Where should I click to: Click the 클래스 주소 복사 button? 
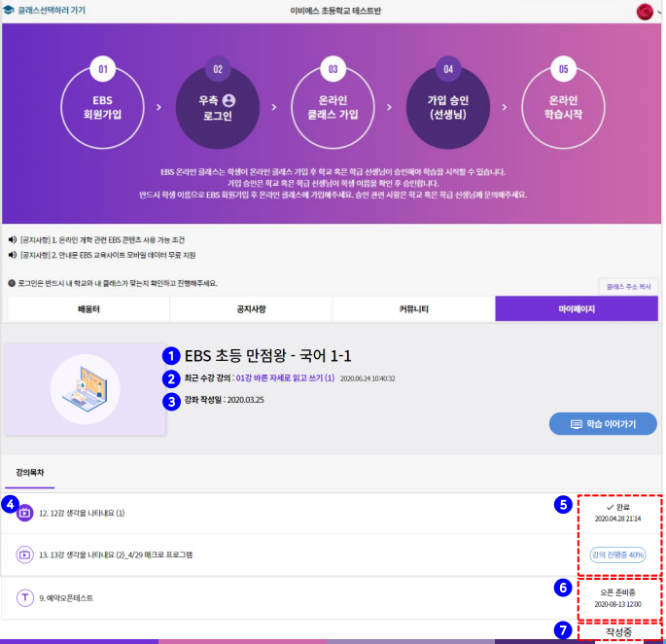click(628, 287)
